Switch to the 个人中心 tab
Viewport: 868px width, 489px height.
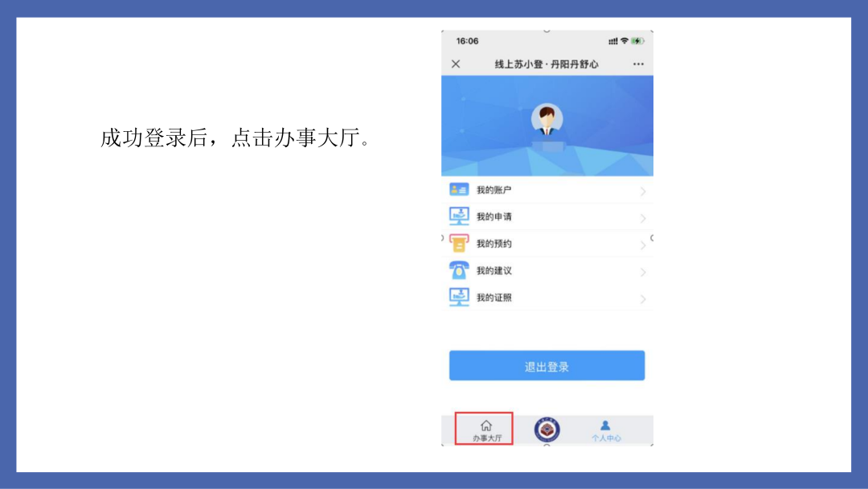coord(606,430)
